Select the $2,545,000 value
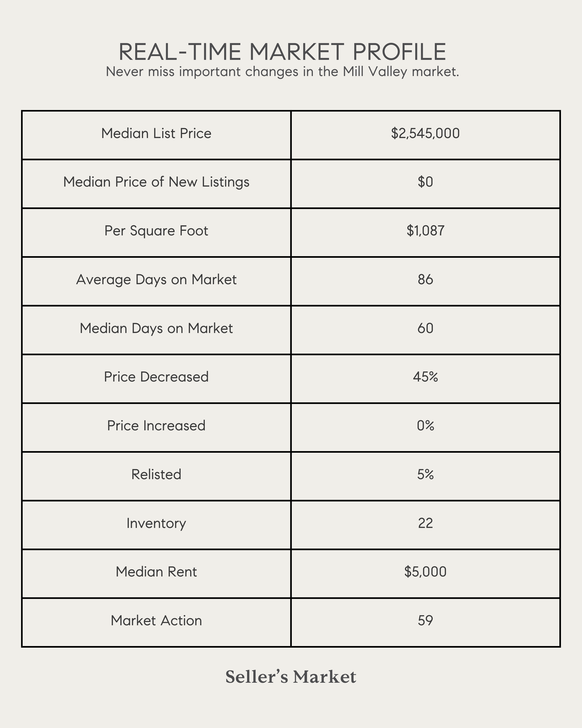Image resolution: width=582 pixels, height=728 pixels. (425, 133)
